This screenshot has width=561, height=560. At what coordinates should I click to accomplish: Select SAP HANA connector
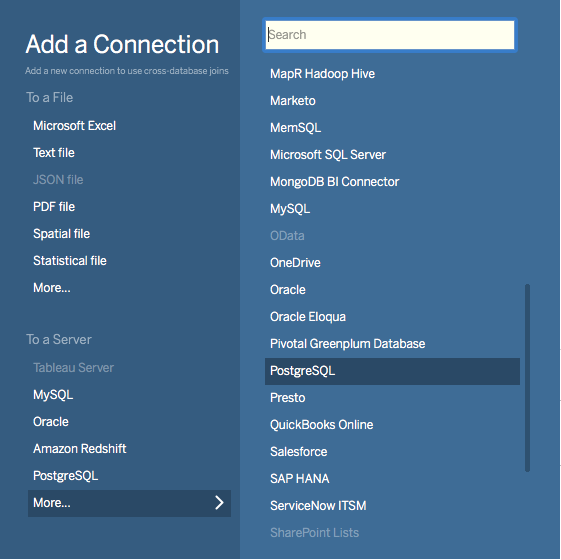click(299, 479)
